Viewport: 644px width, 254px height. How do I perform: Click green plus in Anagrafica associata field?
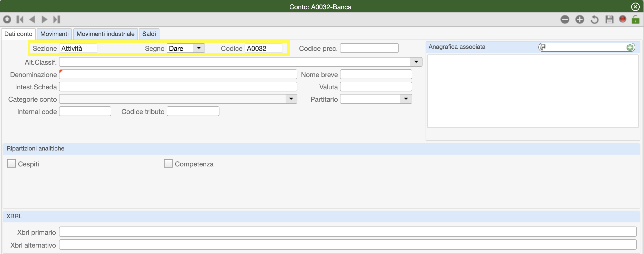(x=630, y=48)
